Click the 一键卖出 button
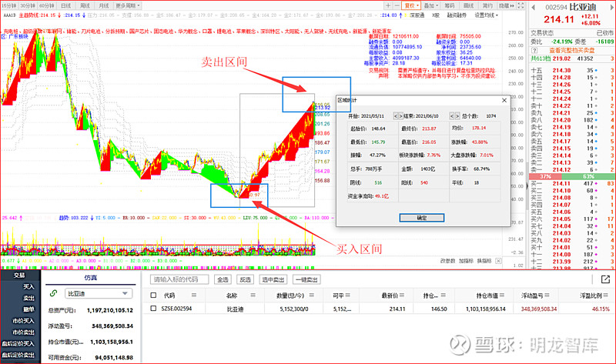 click(x=306, y=279)
